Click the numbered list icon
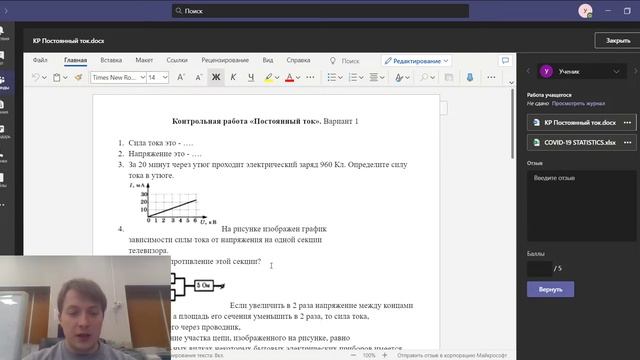Image resolution: width=640 pixels, height=360 pixels. (x=353, y=77)
